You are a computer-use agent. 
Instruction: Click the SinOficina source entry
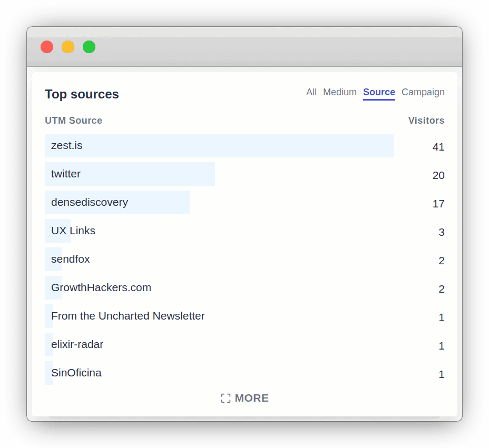pos(76,373)
